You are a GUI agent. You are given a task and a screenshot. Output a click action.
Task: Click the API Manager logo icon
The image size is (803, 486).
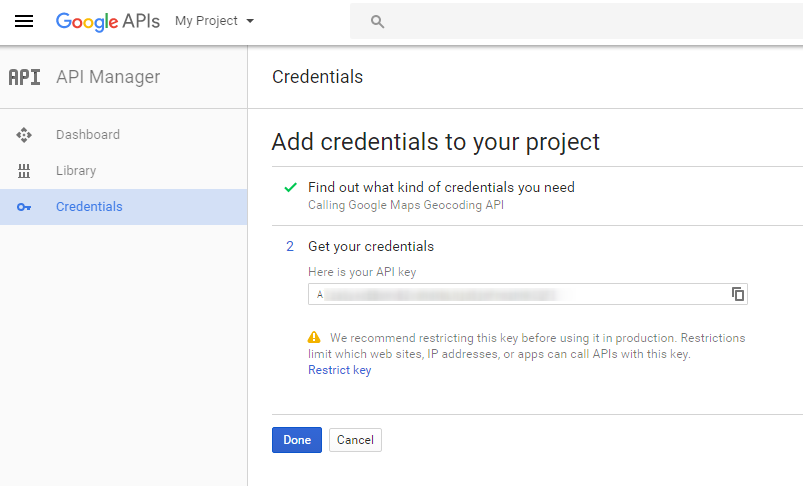24,77
